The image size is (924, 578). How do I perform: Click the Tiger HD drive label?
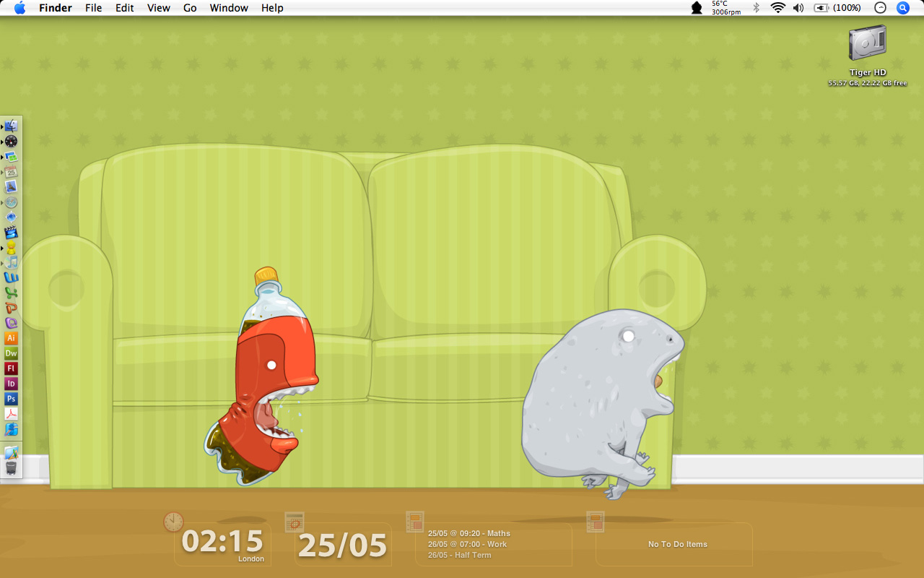(868, 72)
